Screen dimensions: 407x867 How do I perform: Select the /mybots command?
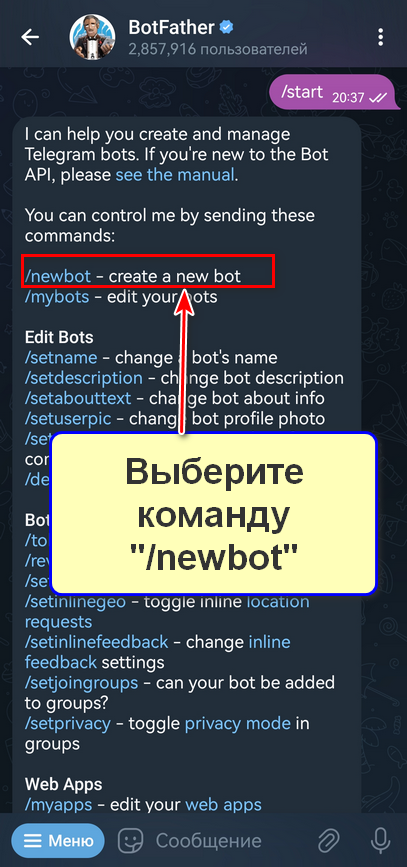point(57,297)
